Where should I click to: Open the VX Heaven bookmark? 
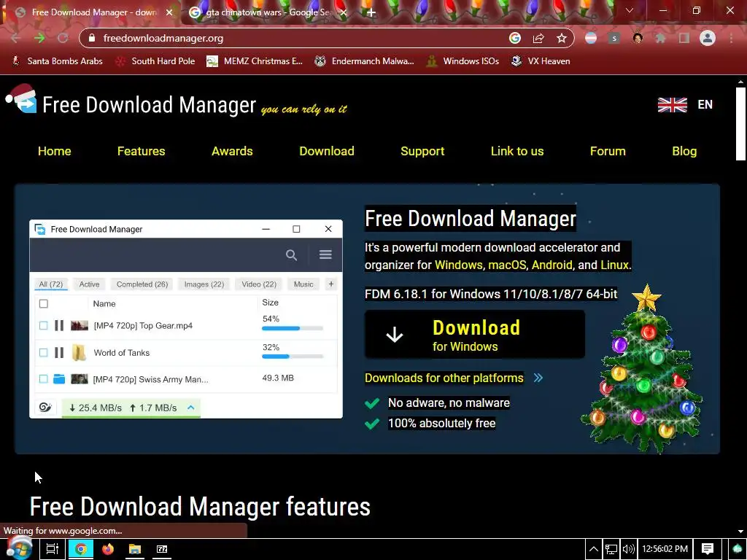click(x=541, y=61)
